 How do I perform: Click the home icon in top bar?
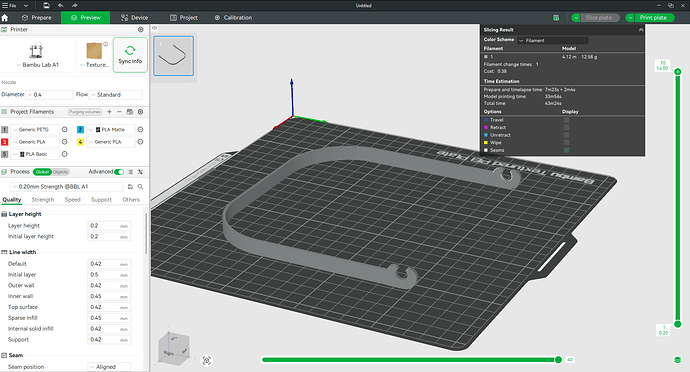(x=5, y=18)
